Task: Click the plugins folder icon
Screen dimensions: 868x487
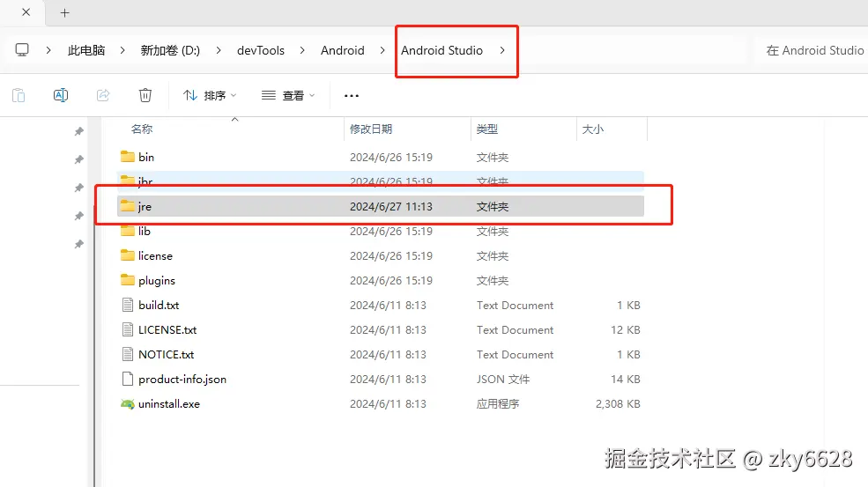Action: coord(127,280)
